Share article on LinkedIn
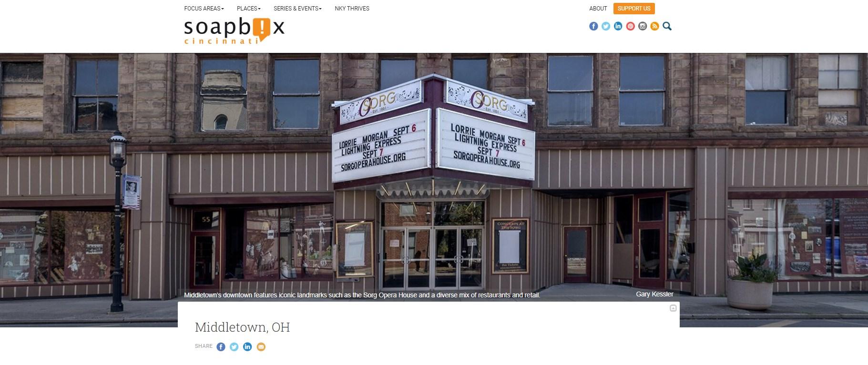Screen dimensions: 868x365 point(247,347)
